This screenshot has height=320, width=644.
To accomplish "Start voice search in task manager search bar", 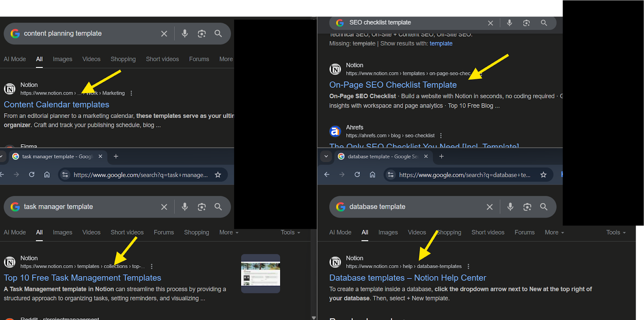I will pos(185,207).
